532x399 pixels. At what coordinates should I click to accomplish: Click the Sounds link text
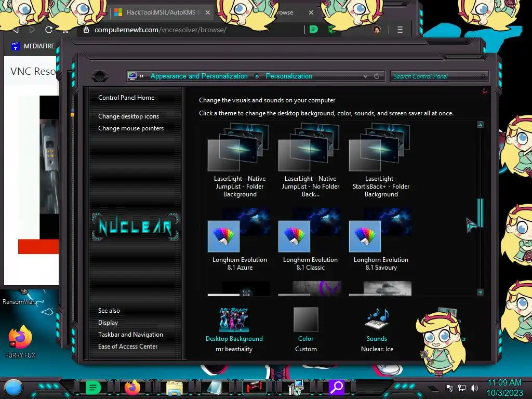click(377, 339)
